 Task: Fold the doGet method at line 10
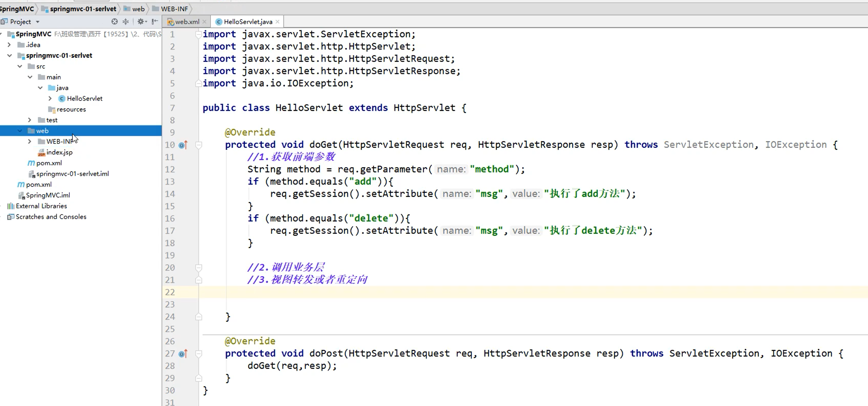[x=199, y=145]
